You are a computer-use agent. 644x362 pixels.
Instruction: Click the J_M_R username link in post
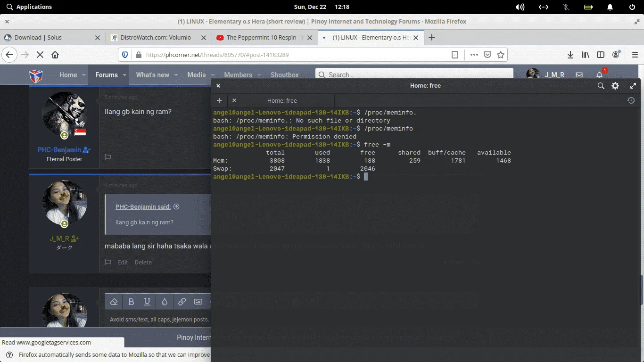click(60, 239)
